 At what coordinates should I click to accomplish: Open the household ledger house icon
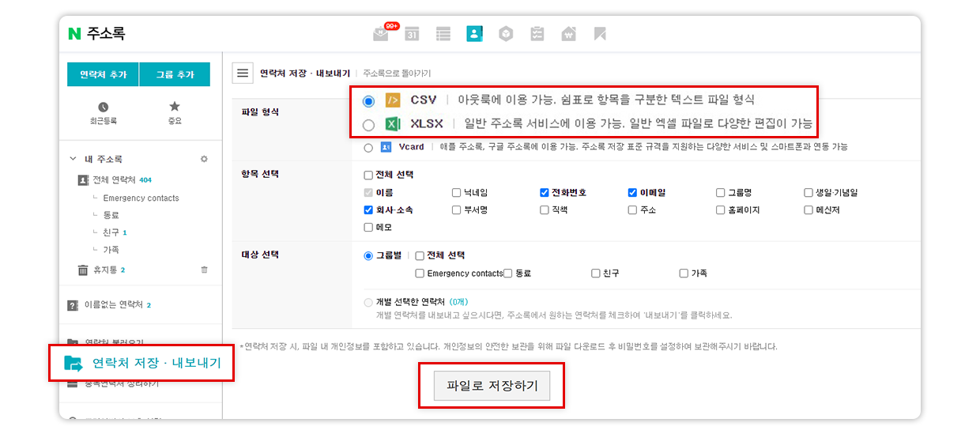(568, 34)
